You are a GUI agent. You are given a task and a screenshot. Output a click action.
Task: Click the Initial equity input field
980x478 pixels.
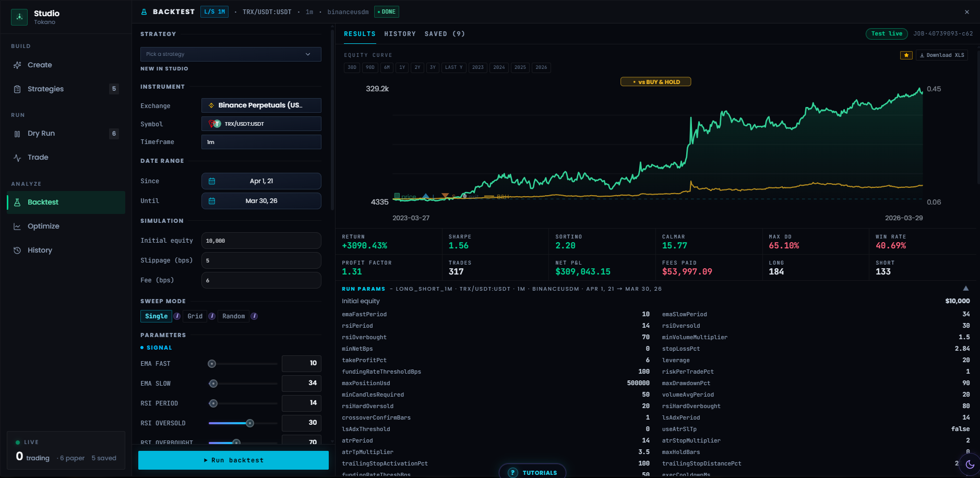pyautogui.click(x=261, y=241)
